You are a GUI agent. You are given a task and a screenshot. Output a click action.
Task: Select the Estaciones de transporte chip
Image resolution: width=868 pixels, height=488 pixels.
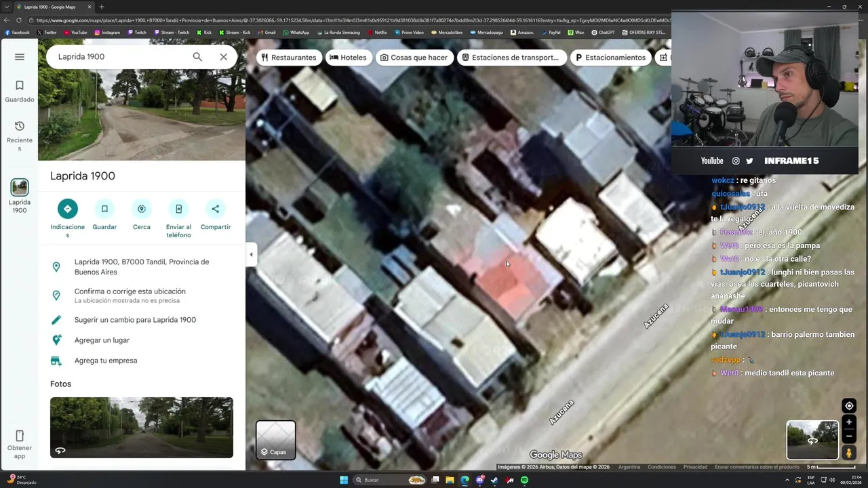(511, 58)
